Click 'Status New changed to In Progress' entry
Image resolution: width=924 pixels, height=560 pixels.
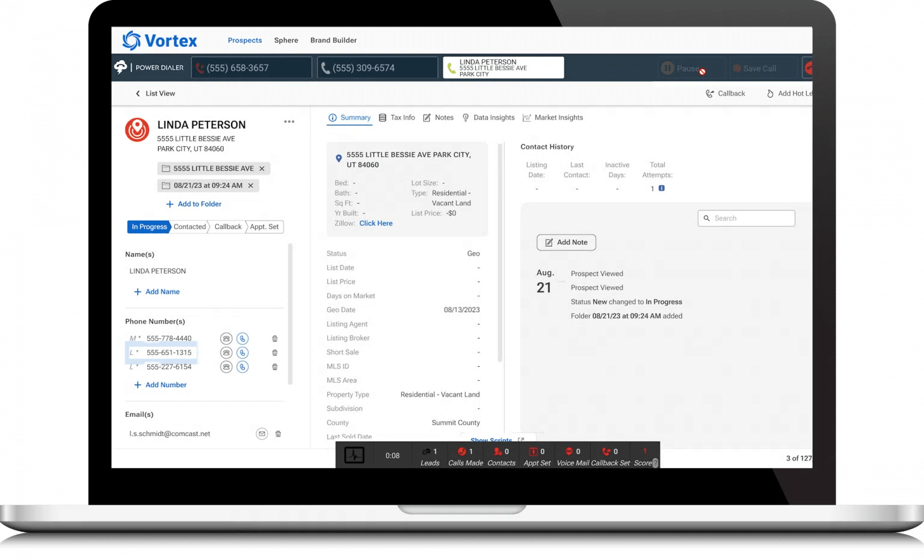tap(626, 302)
